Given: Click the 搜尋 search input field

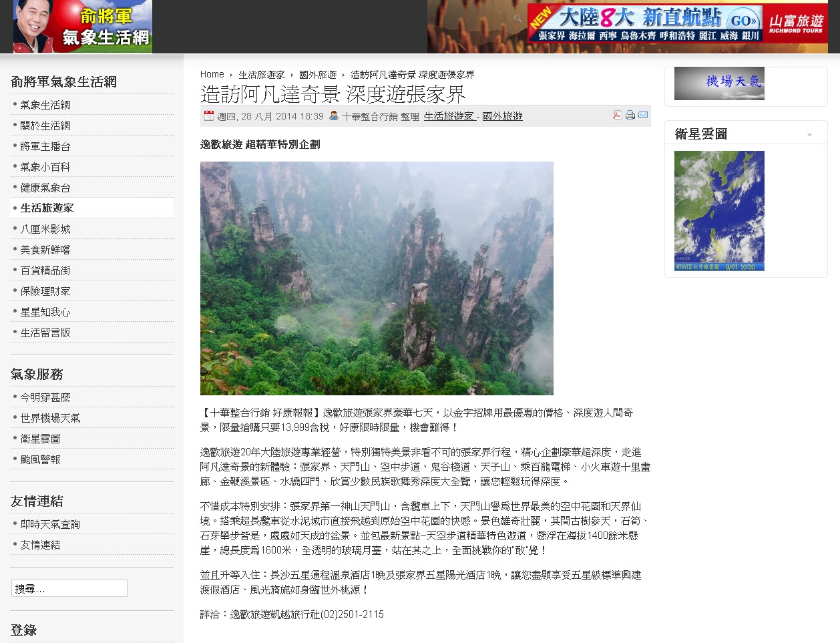Looking at the screenshot, I should 69,588.
